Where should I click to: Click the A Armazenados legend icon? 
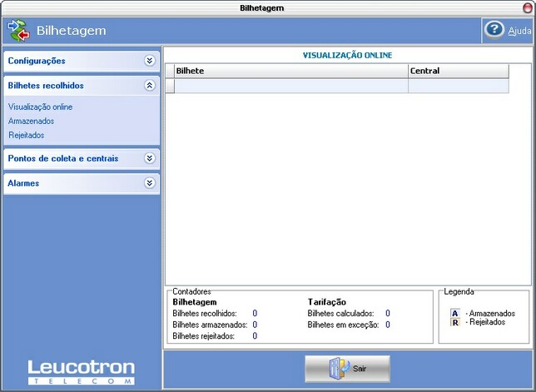[x=455, y=313]
